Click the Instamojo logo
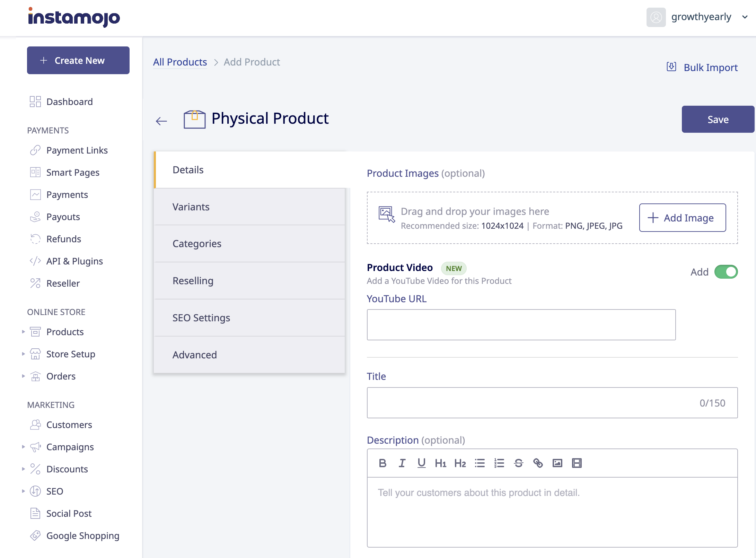 click(x=74, y=17)
